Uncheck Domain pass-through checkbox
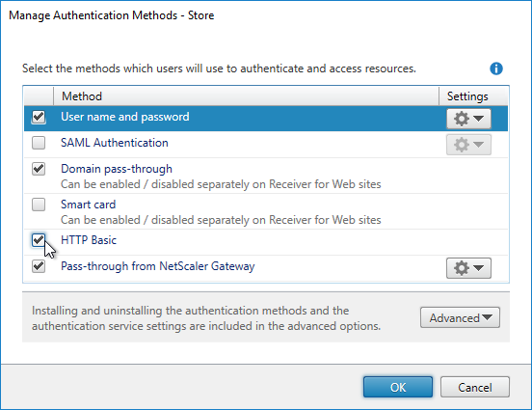 pos(39,169)
